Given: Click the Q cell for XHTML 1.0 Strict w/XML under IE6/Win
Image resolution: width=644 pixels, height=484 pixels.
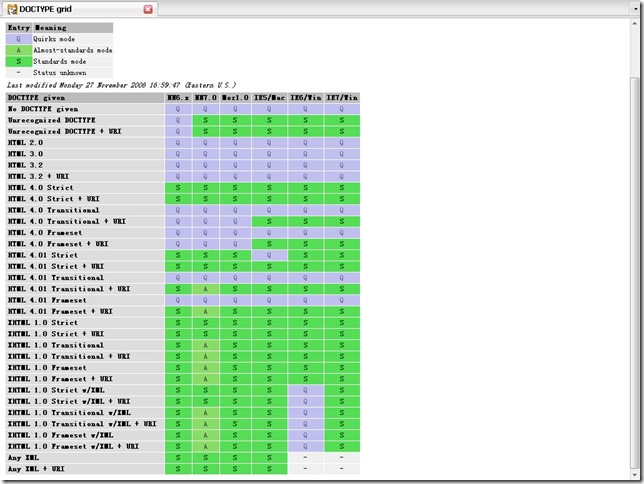Looking at the screenshot, I should pyautogui.click(x=306, y=390).
